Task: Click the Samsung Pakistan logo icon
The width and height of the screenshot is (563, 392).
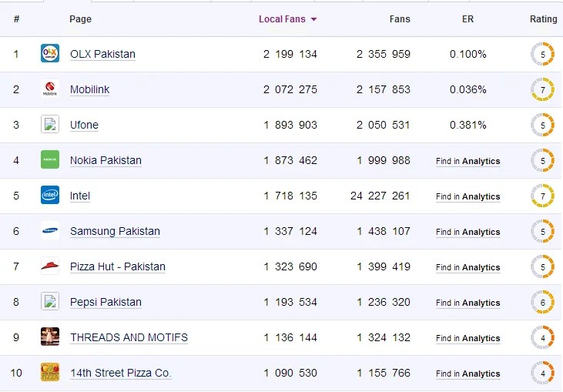Action: (50, 230)
